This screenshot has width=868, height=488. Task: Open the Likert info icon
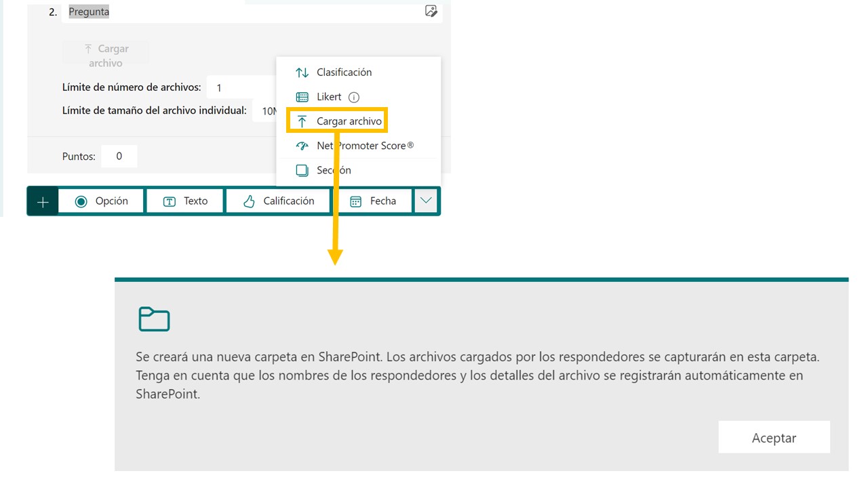pyautogui.click(x=353, y=97)
